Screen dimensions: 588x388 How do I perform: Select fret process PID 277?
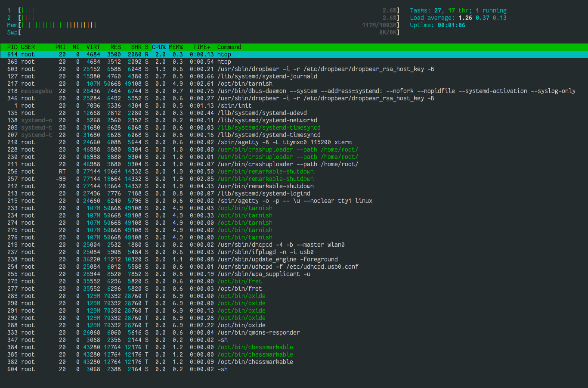point(294,289)
